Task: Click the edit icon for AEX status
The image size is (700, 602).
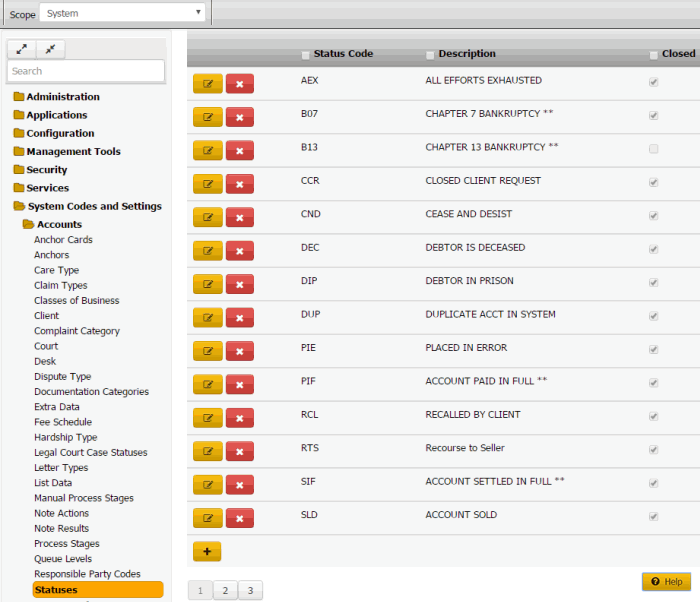Action: coord(207,83)
